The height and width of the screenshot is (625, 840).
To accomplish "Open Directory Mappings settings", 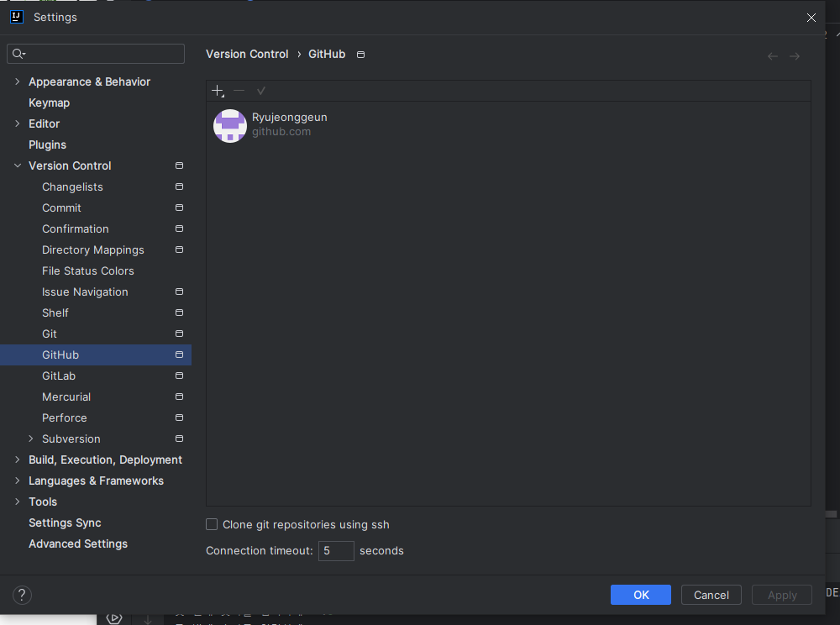I will 93,250.
